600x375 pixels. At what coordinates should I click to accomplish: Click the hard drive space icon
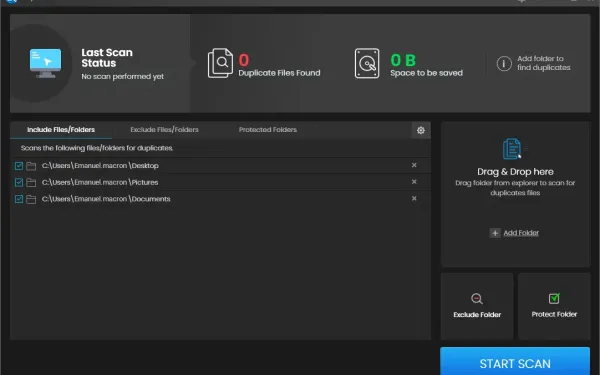coord(367,63)
